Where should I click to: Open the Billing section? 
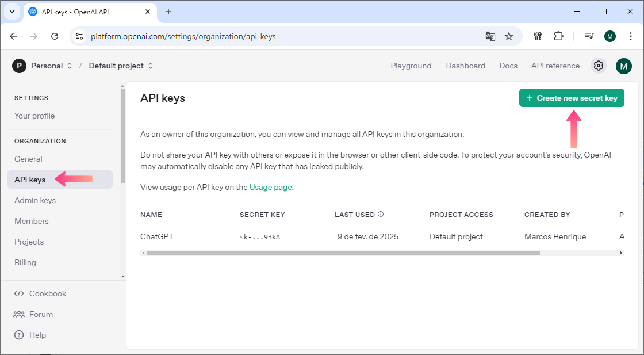25,262
